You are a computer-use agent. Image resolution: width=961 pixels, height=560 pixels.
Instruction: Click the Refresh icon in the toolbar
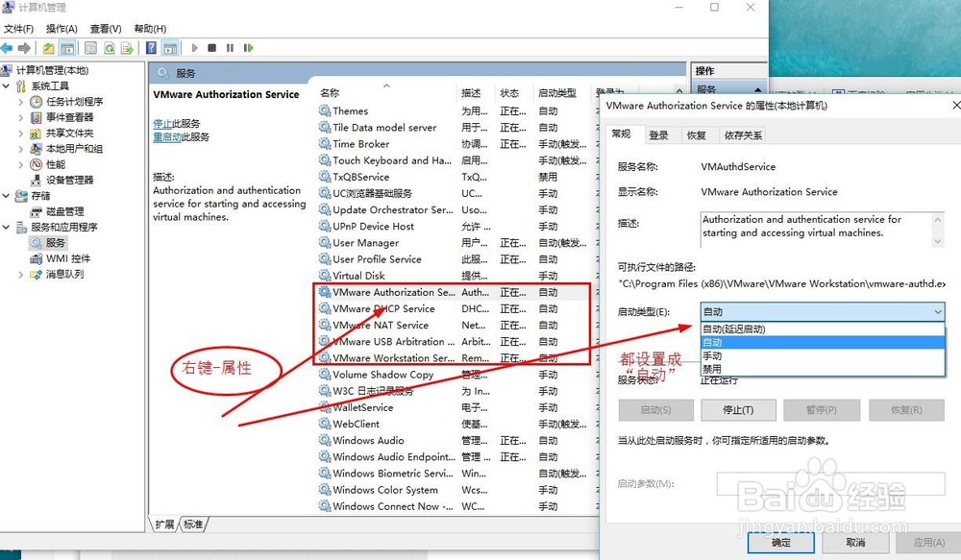point(109,47)
